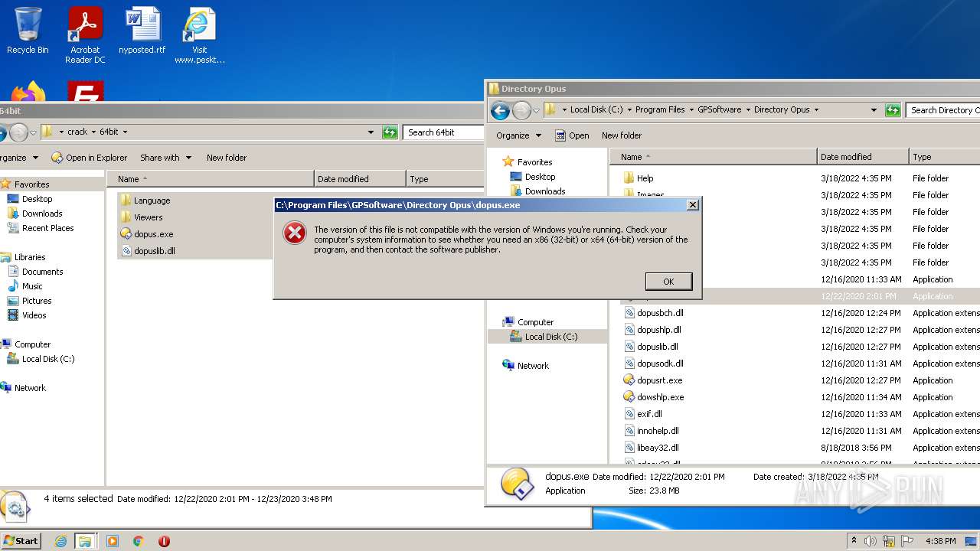Image resolution: width=980 pixels, height=551 pixels.
Task: Click Search 64bit input field
Action: (444, 132)
